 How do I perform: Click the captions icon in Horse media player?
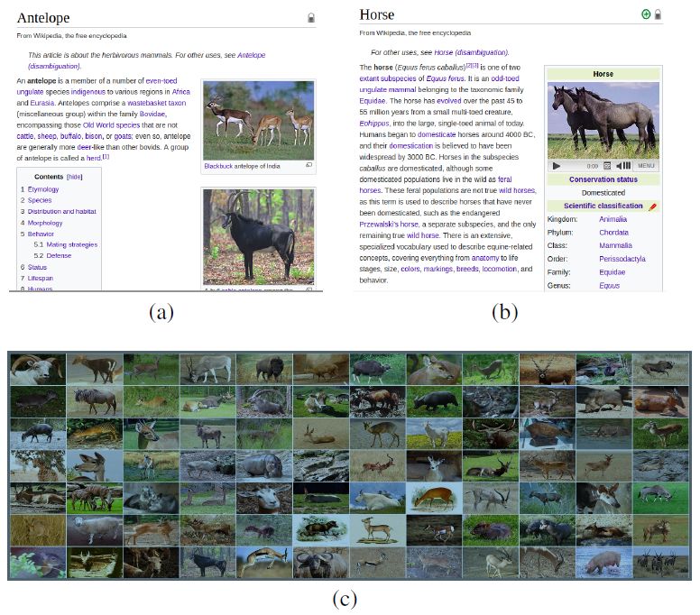[607, 166]
